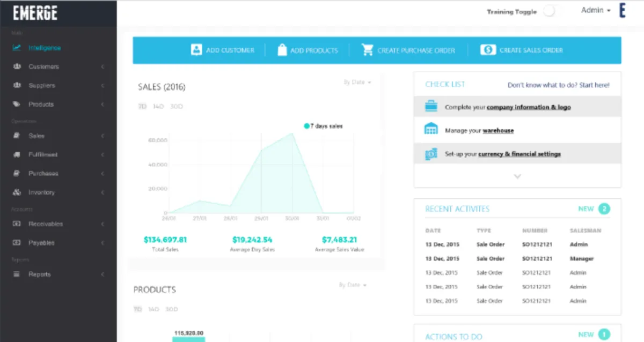This screenshot has width=644, height=342.
Task: Select 7D range in Sales chart
Action: click(x=142, y=106)
